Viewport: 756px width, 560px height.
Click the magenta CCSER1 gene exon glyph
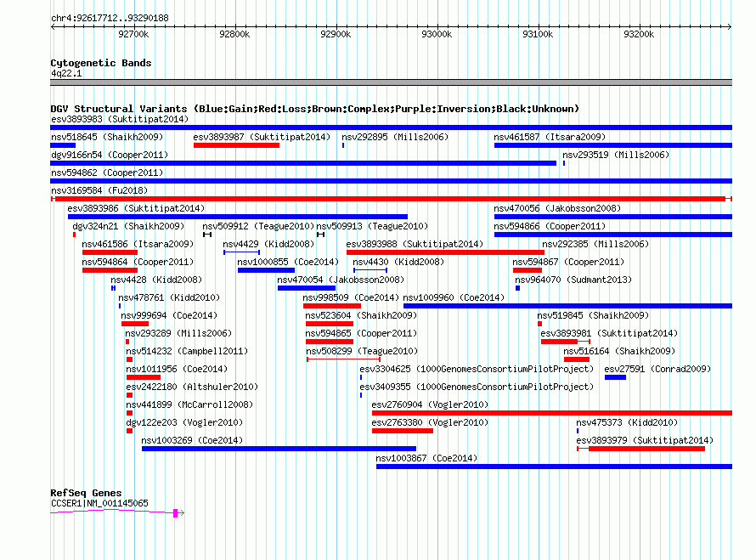pos(176,512)
